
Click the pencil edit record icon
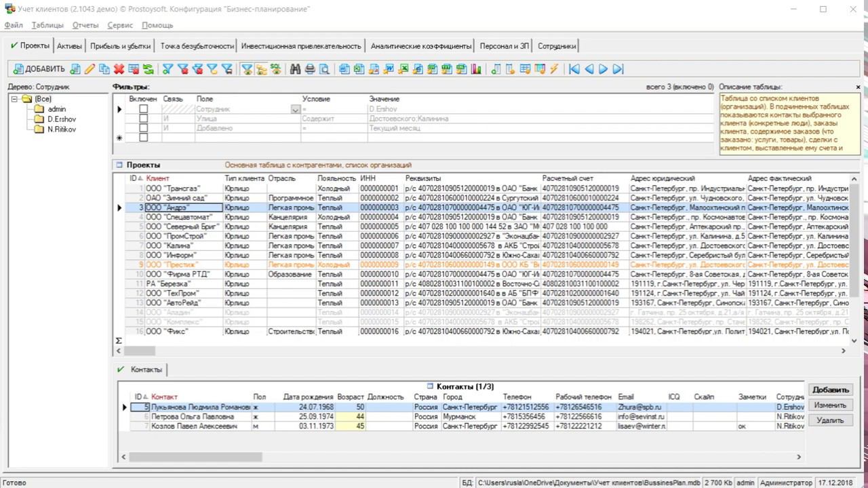(x=90, y=69)
